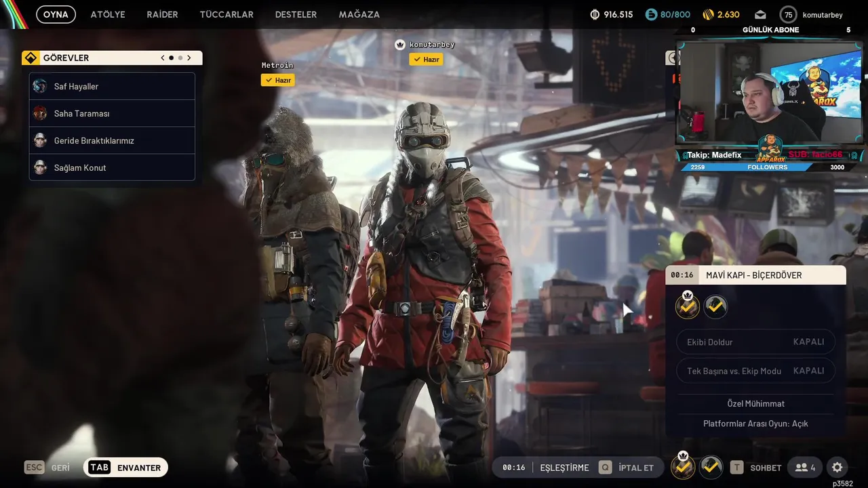Open the settings gear icon
This screenshot has height=488, width=868.
click(x=837, y=468)
